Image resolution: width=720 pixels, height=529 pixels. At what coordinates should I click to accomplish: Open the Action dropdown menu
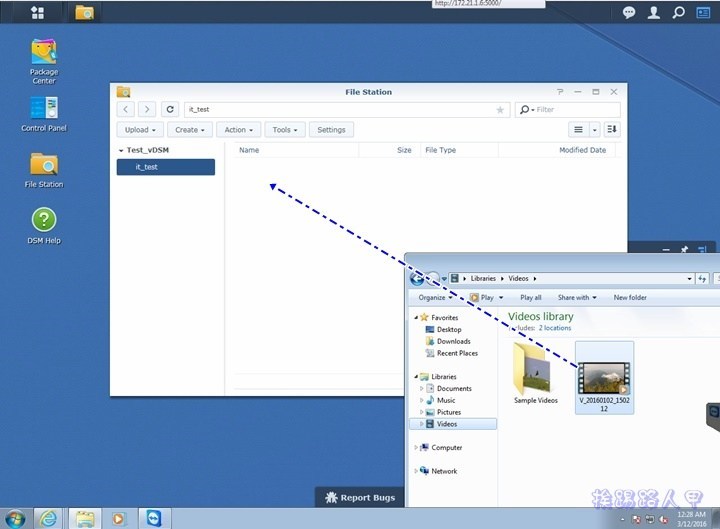(239, 130)
